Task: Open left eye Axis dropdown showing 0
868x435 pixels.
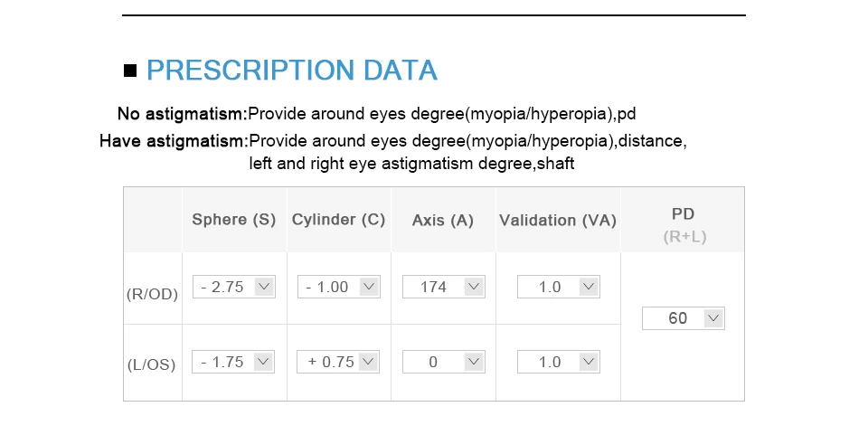Action: (444, 362)
